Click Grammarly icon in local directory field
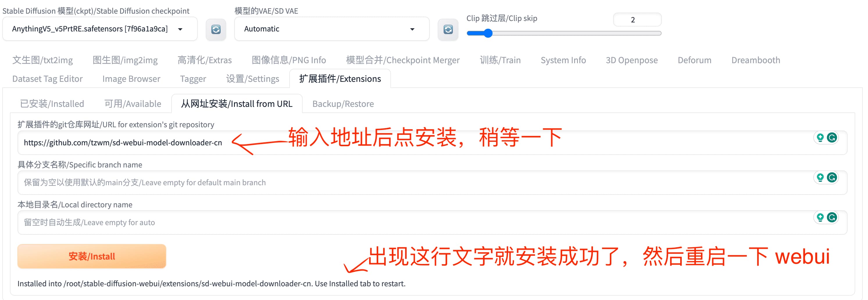Screen dimensions: 868x300 pos(832,217)
